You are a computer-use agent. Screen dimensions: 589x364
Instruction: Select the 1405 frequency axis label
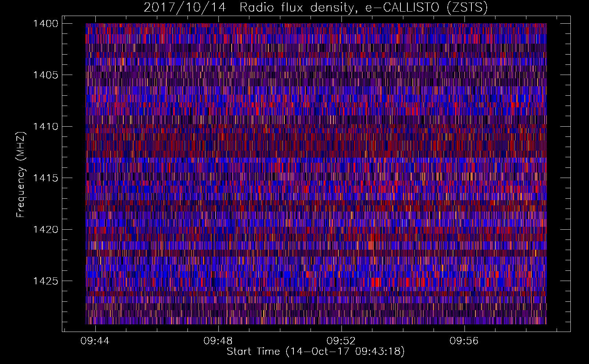click(x=46, y=75)
